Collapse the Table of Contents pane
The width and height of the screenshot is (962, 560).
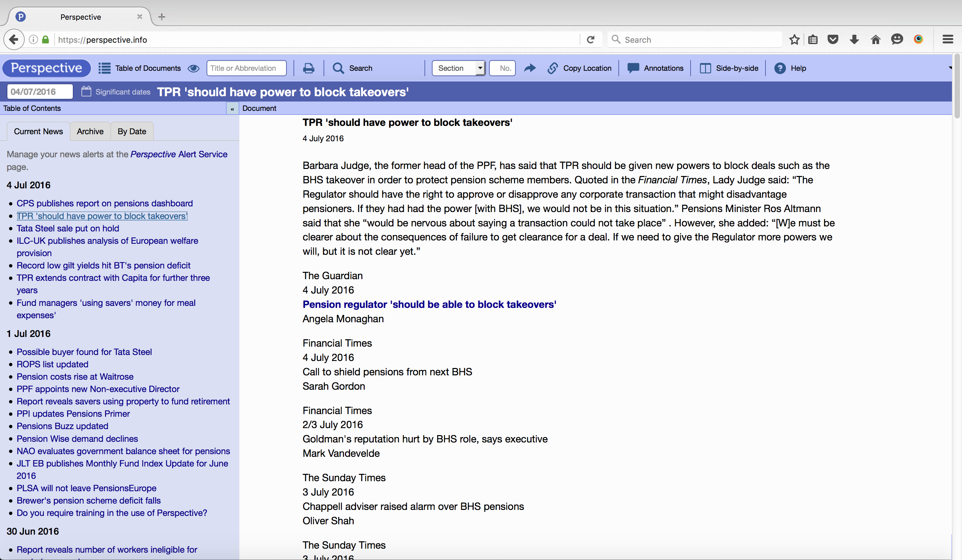[232, 108]
